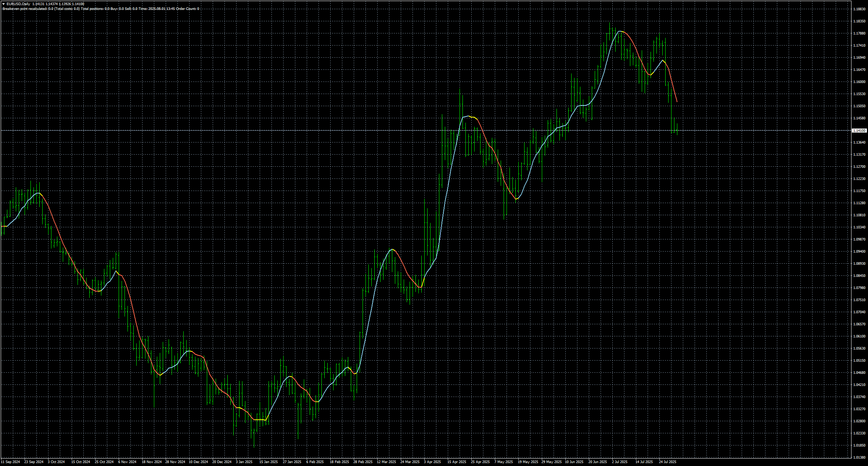
Task: Click the 1.13640 price axis label
Action: [859, 142]
